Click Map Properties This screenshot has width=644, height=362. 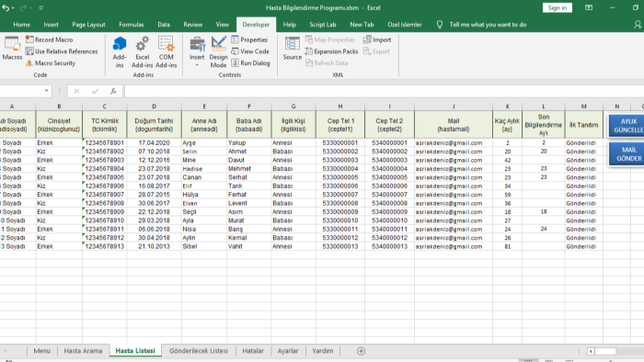point(330,40)
